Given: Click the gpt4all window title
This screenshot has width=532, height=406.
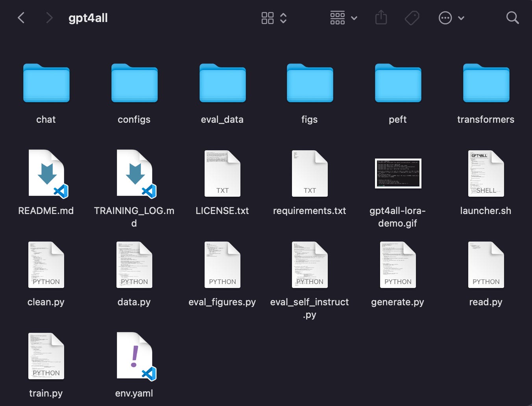Looking at the screenshot, I should (88, 18).
